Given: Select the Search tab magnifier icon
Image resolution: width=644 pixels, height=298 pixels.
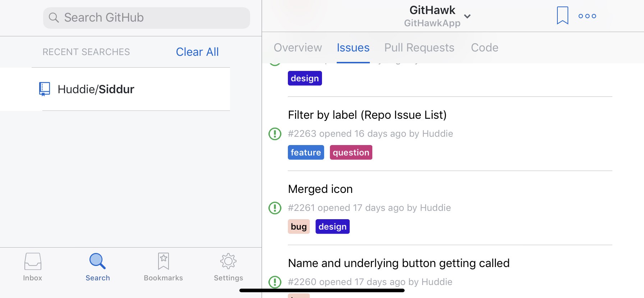Looking at the screenshot, I should tap(97, 261).
